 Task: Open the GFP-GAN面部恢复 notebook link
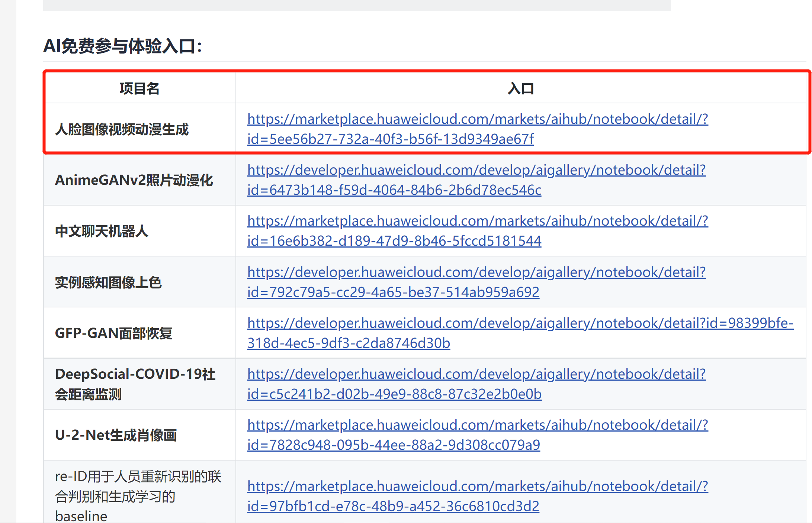point(520,323)
